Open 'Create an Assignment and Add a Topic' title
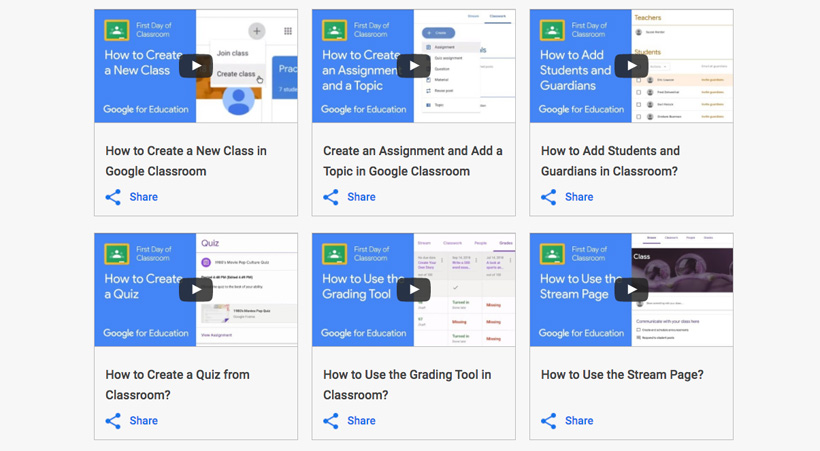 (412, 161)
